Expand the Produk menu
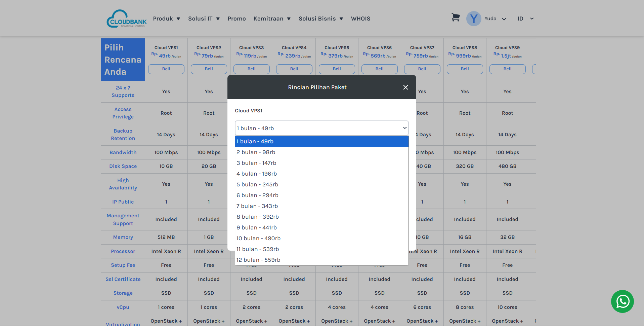 click(x=166, y=19)
